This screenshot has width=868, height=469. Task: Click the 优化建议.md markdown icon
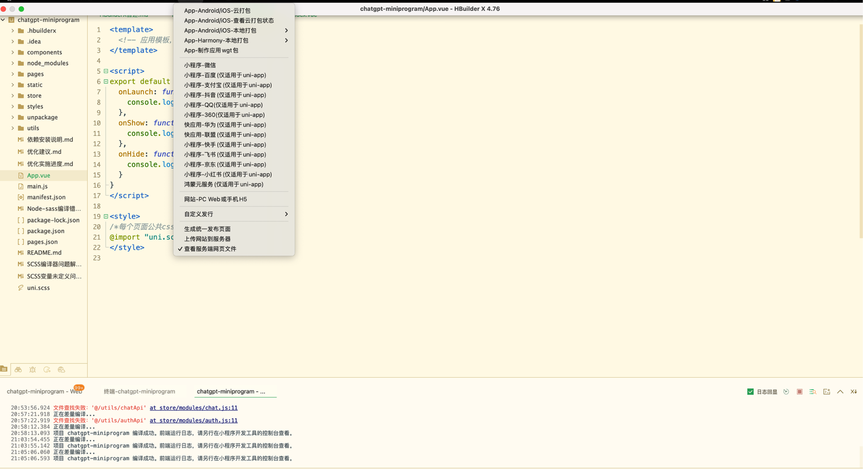point(21,152)
